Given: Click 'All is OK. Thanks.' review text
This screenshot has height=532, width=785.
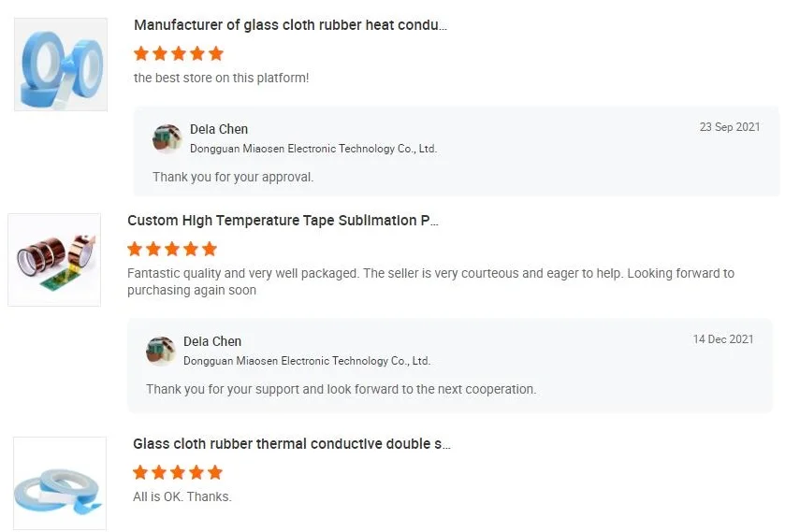Looking at the screenshot, I should (182, 496).
